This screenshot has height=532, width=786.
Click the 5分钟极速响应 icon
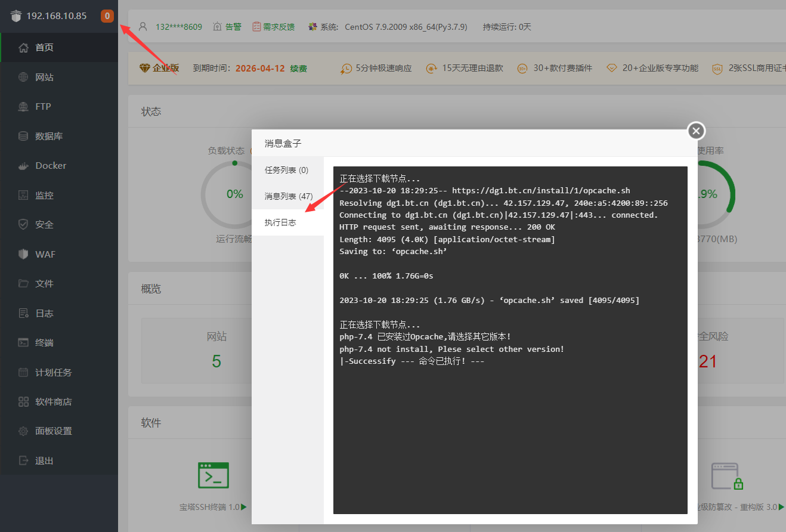point(346,69)
